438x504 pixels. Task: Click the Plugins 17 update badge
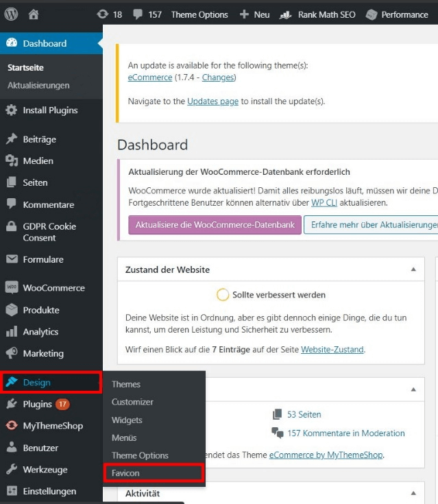[62, 404]
